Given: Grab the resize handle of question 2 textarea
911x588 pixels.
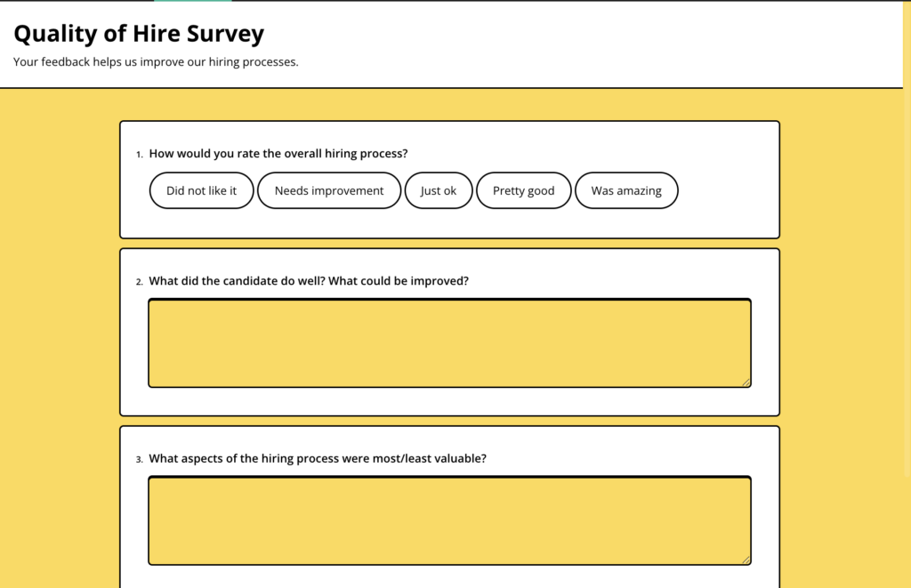Looking at the screenshot, I should click(x=746, y=383).
